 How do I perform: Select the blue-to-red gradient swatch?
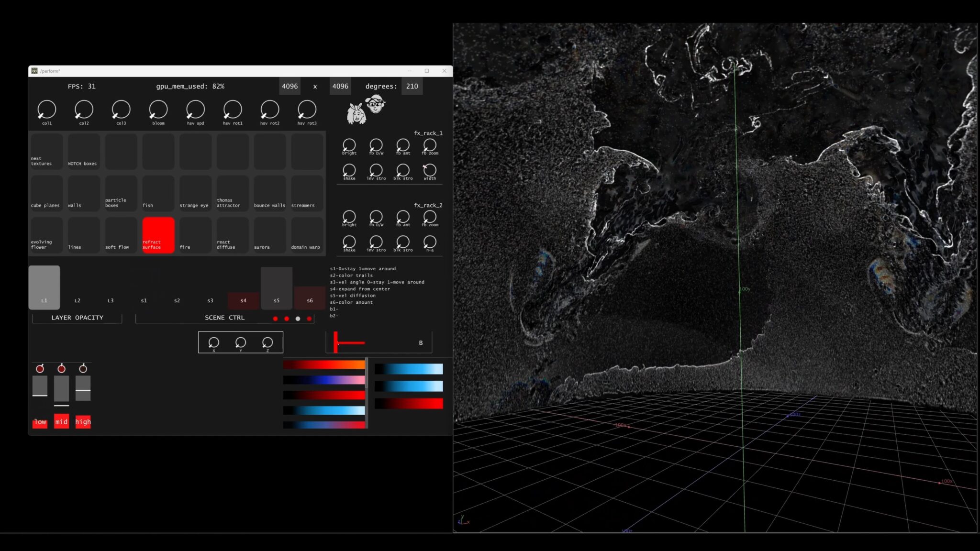324,424
